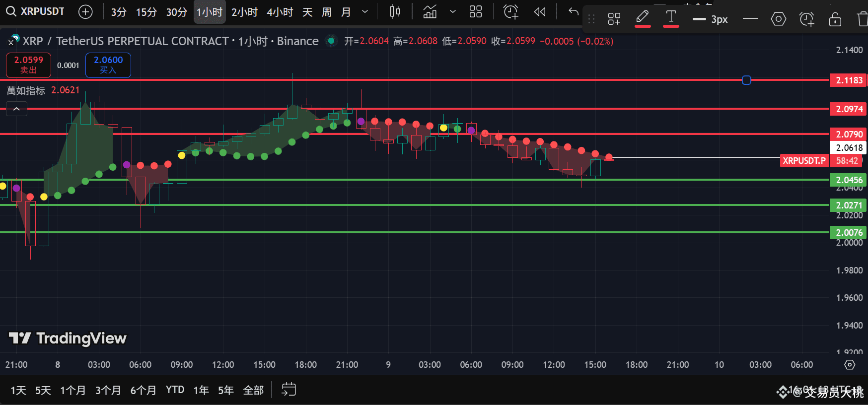Open the go-to-date calendar
The width and height of the screenshot is (868, 405).
[289, 390]
